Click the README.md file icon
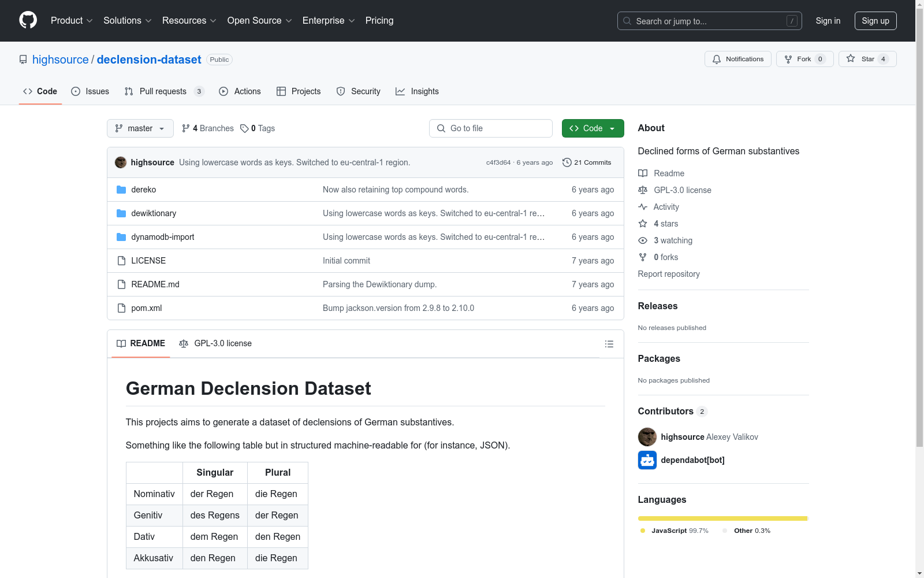 (x=121, y=284)
